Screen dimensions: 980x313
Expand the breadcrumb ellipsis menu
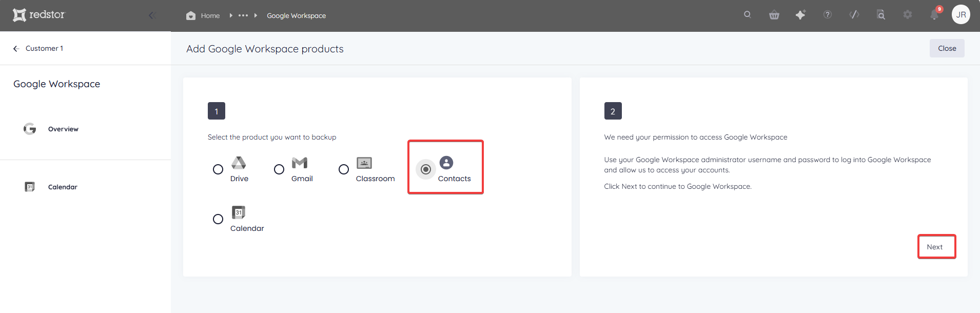(x=243, y=15)
